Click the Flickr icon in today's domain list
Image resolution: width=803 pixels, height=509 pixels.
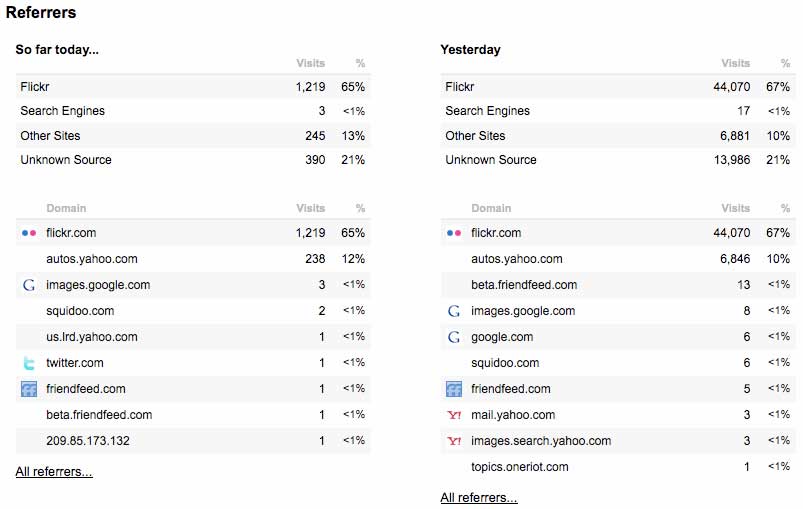tap(28, 233)
